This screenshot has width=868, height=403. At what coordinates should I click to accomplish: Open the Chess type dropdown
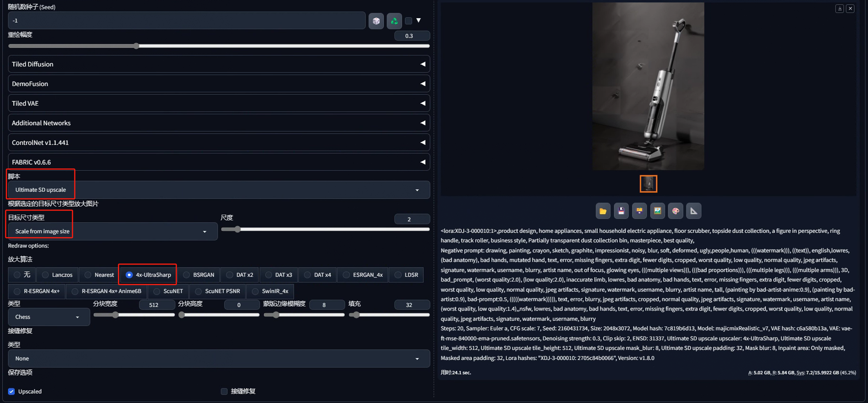click(49, 317)
